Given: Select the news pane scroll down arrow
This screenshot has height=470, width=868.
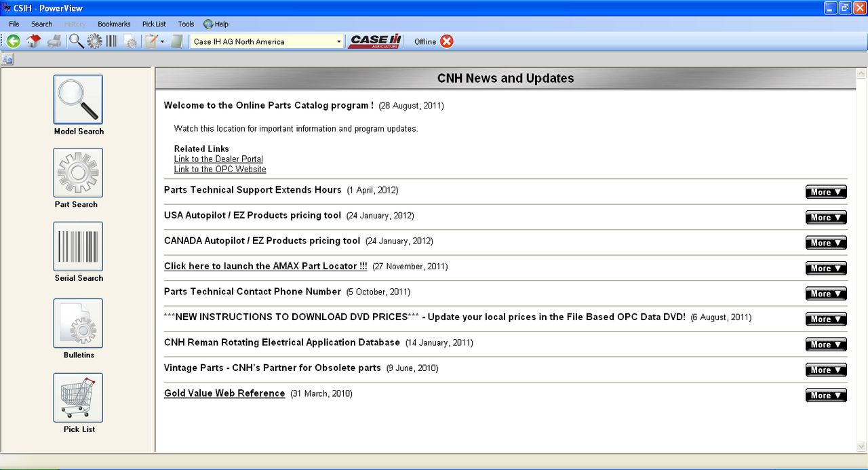Looking at the screenshot, I should coord(862,446).
